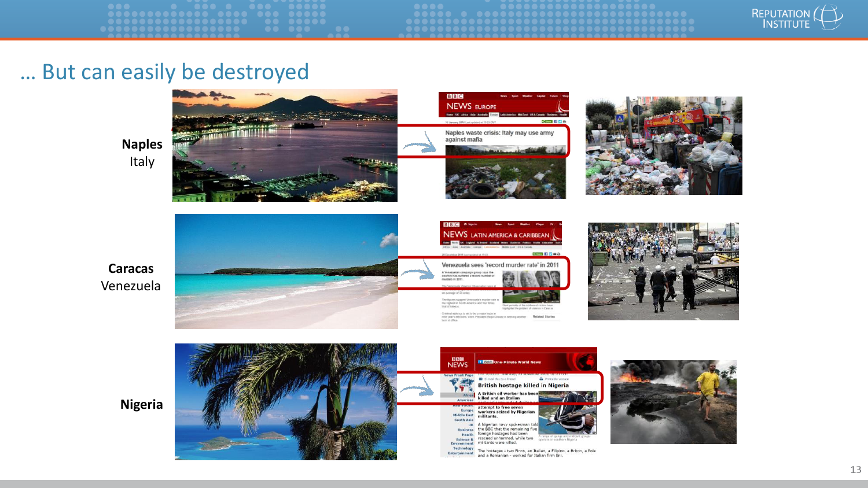The image size is (868, 488).
Task: Click the blue arrow pointing to Naples headline
Action: click(419, 145)
